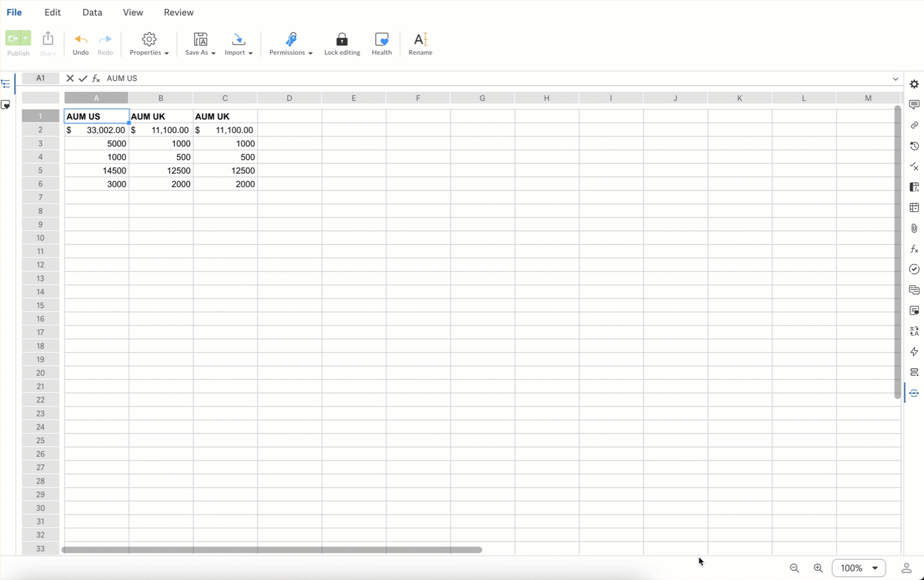Click the A1 cell name box
Viewport: 924px width, 580px height.
click(40, 78)
